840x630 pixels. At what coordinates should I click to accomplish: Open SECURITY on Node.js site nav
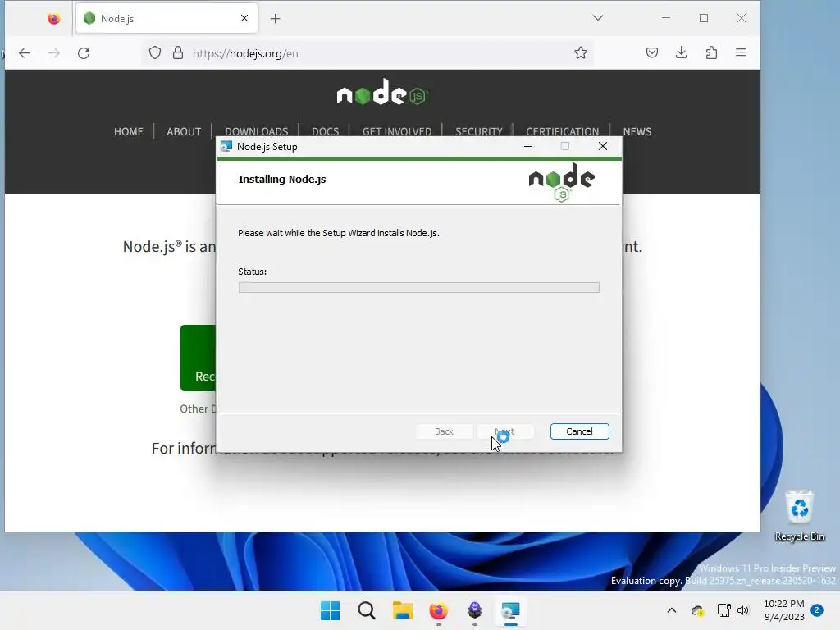point(479,132)
